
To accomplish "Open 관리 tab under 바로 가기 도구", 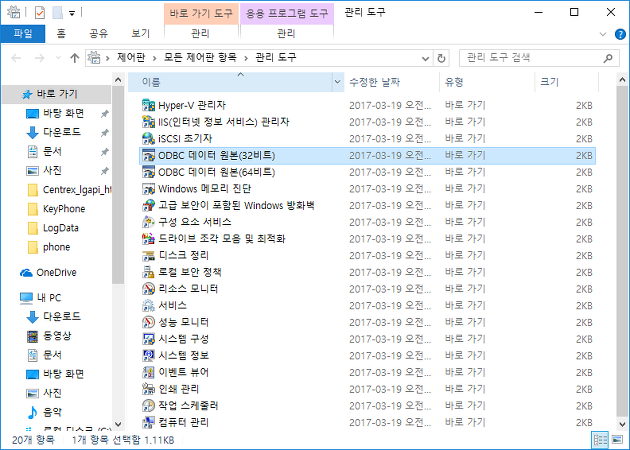I will pyautogui.click(x=201, y=33).
